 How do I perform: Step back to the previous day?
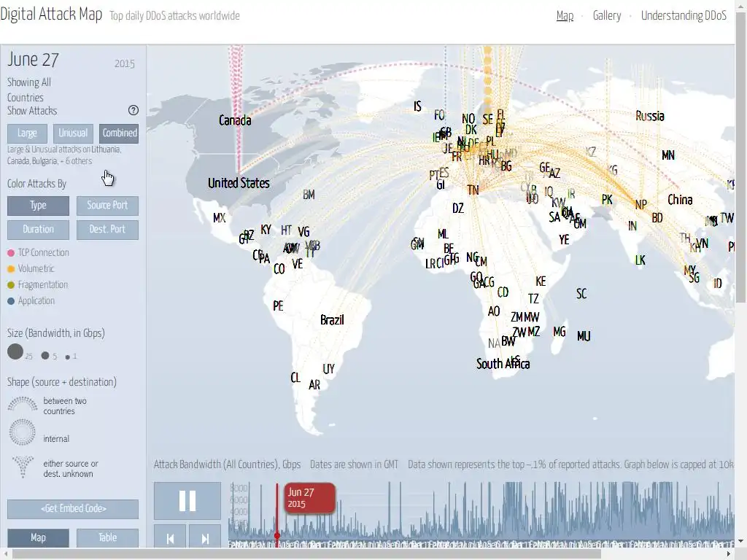pos(170,538)
